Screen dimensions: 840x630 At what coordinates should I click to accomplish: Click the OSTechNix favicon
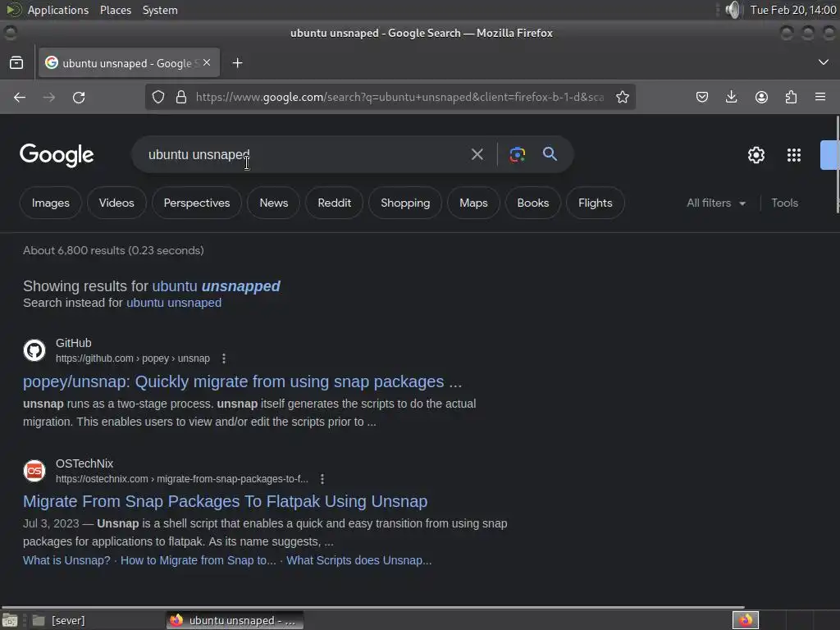click(34, 471)
